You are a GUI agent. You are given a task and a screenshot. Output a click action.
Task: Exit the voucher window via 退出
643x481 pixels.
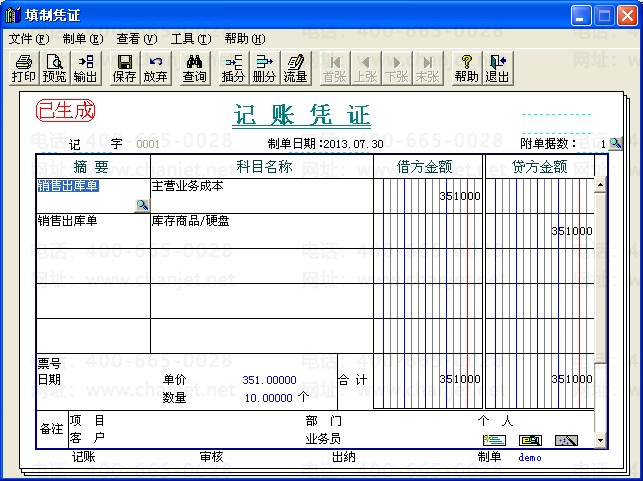[x=496, y=68]
